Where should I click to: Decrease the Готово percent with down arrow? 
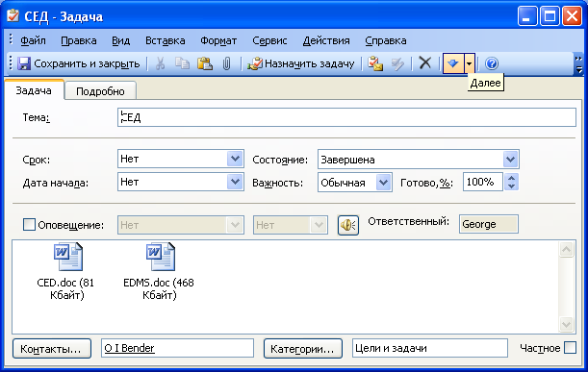pos(512,186)
